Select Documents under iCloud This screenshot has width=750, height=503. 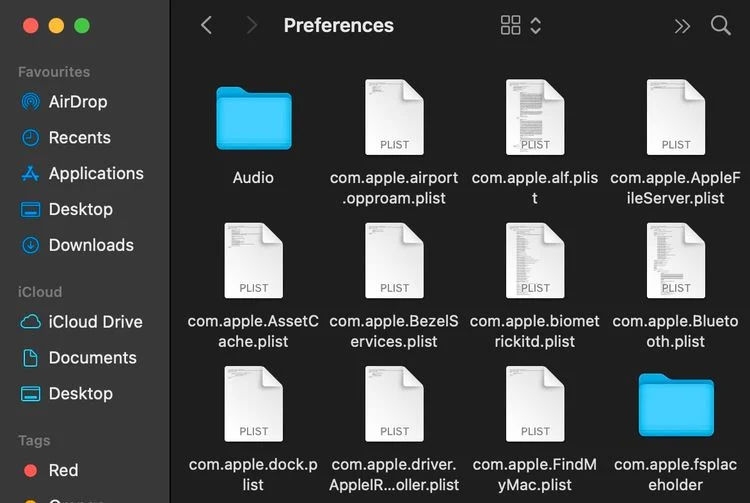click(x=92, y=358)
